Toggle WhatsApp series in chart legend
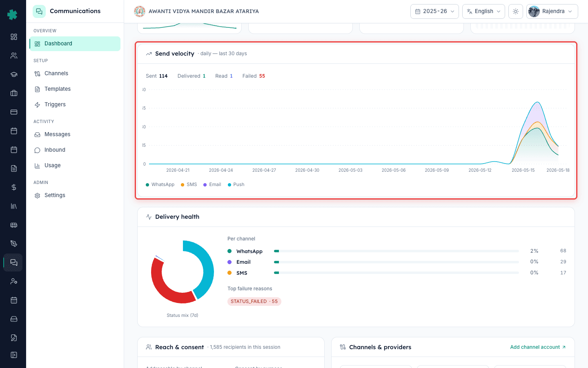Viewport: 588px width, 368px height. [160, 185]
